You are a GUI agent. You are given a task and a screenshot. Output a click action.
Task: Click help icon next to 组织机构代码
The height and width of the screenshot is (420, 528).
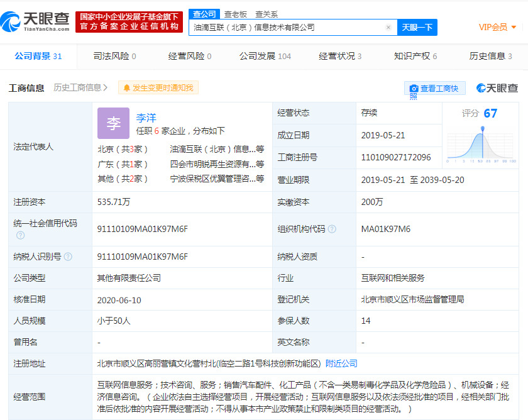coord(332,229)
